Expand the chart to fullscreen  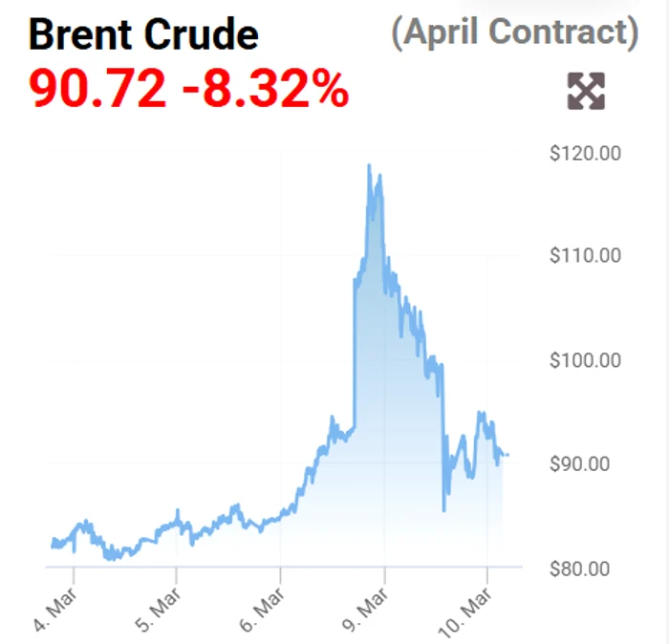point(586,91)
